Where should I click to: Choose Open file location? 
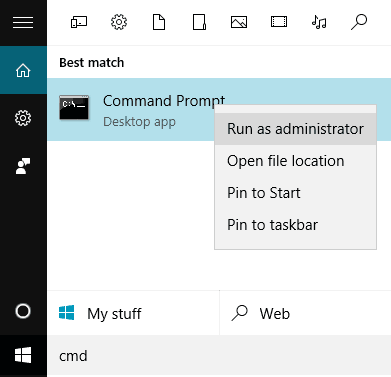click(295, 161)
